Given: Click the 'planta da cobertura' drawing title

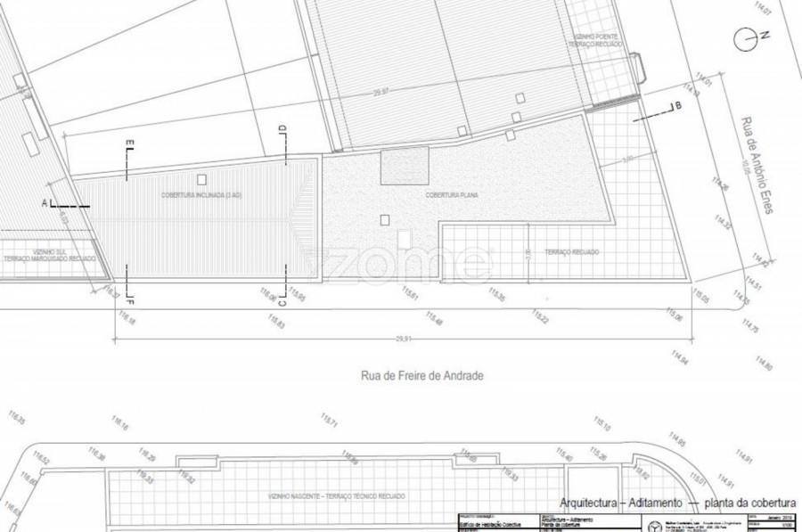Looking at the screenshot, I should point(745,503).
